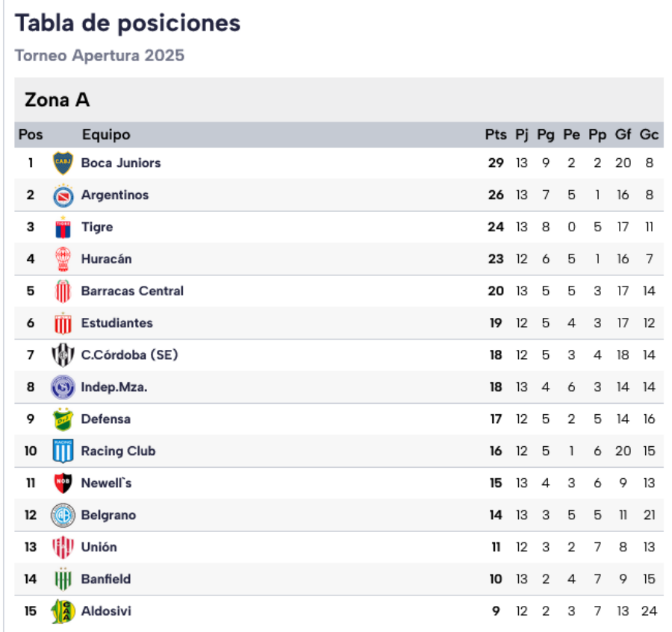The height and width of the screenshot is (632, 672).
Task: Click the Indep.Mza. round logo
Action: point(63,387)
